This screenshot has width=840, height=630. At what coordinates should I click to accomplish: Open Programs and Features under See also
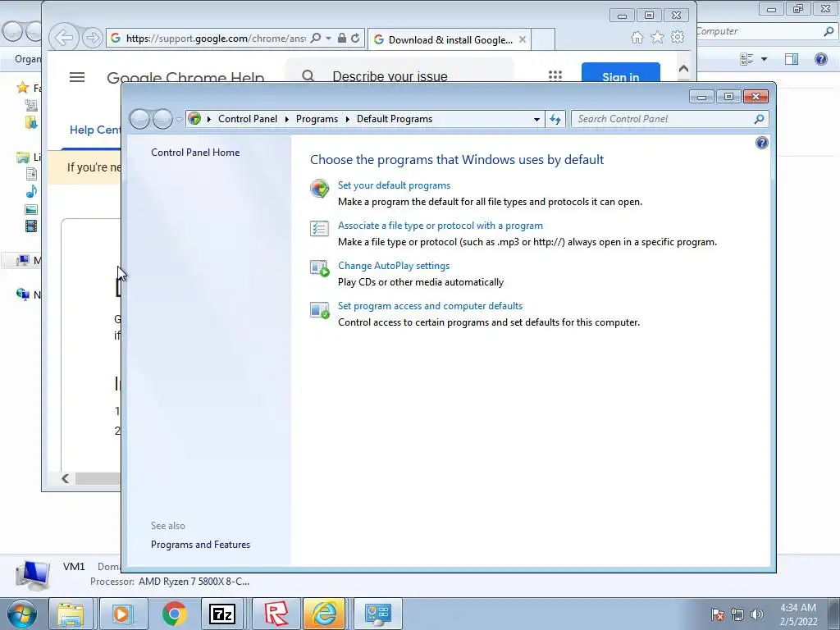(x=200, y=545)
